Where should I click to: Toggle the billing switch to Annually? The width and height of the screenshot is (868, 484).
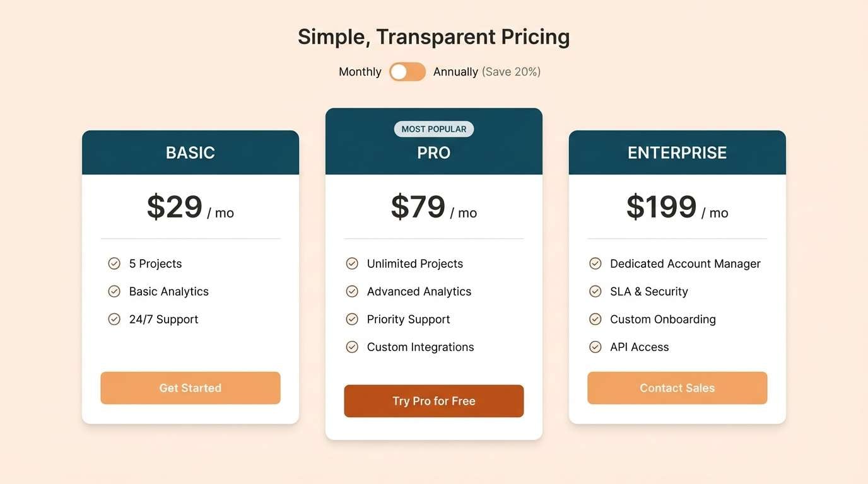tap(408, 71)
